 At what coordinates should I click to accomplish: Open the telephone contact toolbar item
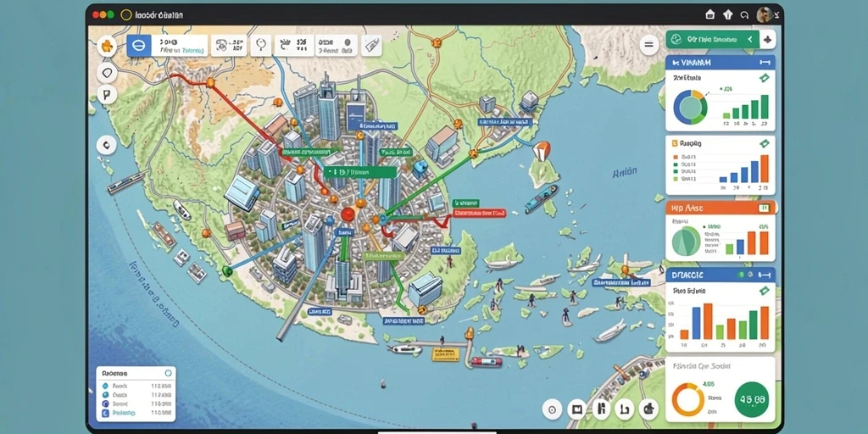229,46
